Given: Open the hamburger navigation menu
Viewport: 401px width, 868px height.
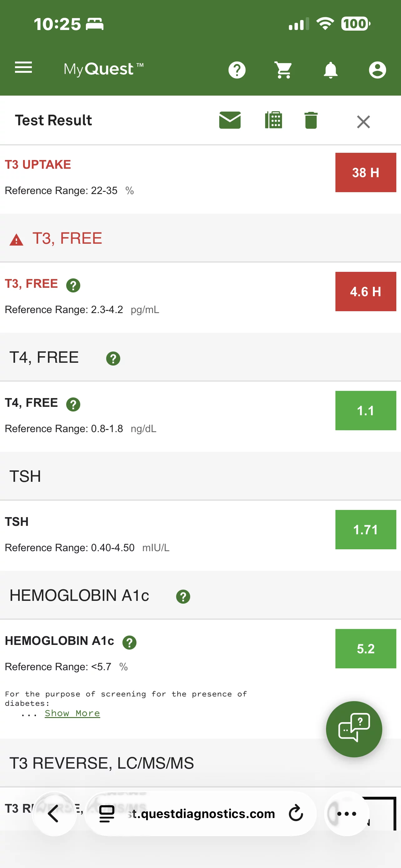Looking at the screenshot, I should [23, 68].
